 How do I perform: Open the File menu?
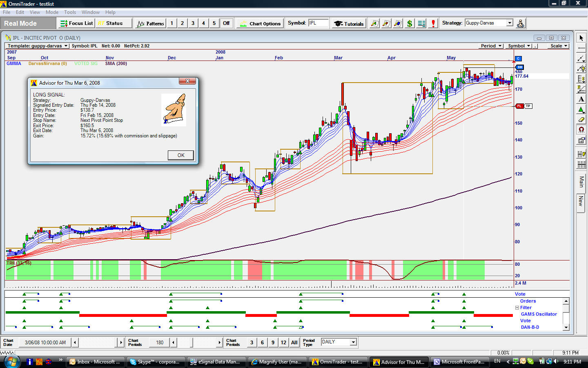[x=7, y=12]
